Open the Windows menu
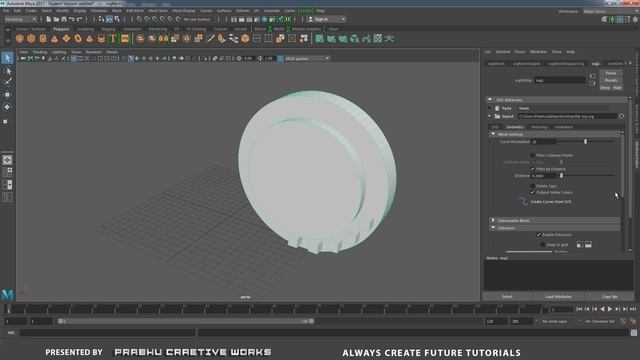Image resolution: width=640 pixels, height=360 pixels. click(99, 11)
